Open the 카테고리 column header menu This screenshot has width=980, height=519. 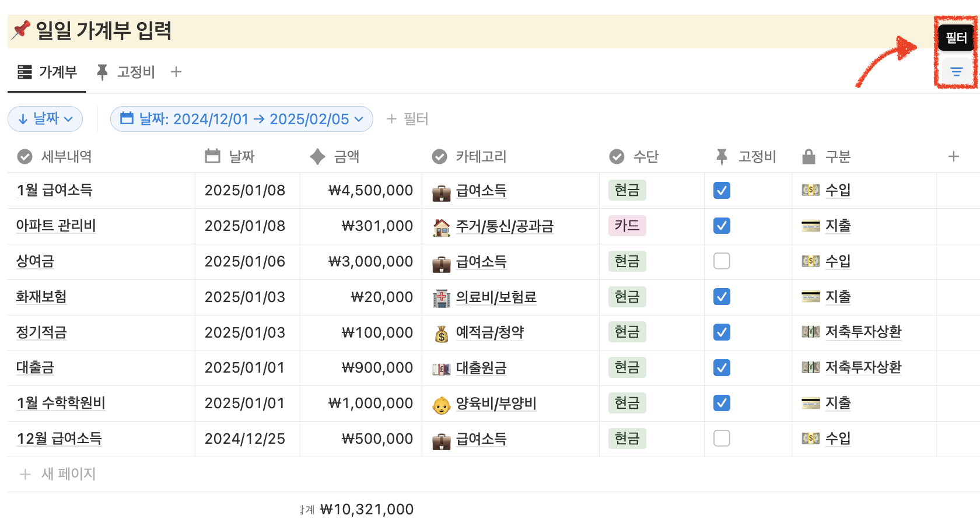[510, 156]
